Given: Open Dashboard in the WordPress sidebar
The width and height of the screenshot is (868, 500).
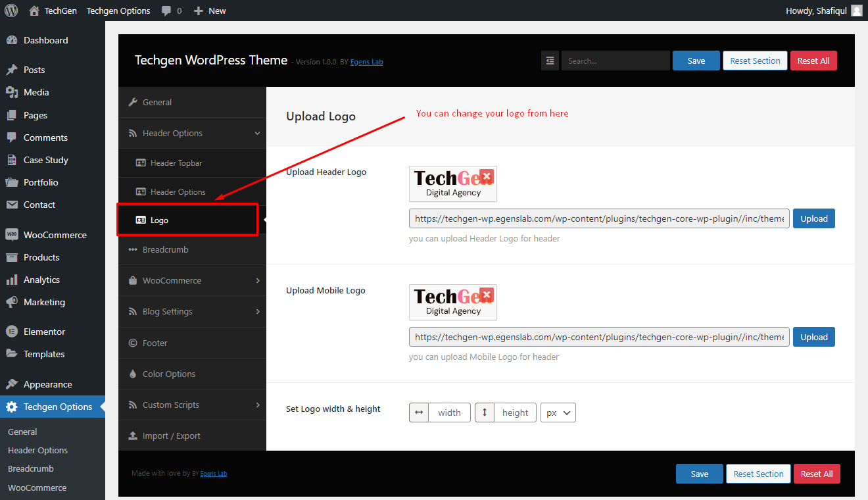Looking at the screenshot, I should coord(53,40).
